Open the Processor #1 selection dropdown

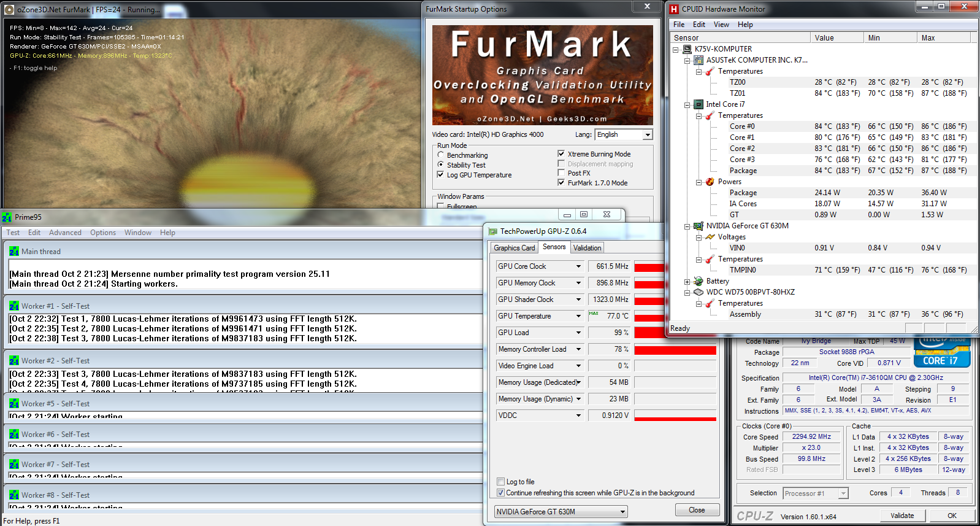pyautogui.click(x=843, y=493)
